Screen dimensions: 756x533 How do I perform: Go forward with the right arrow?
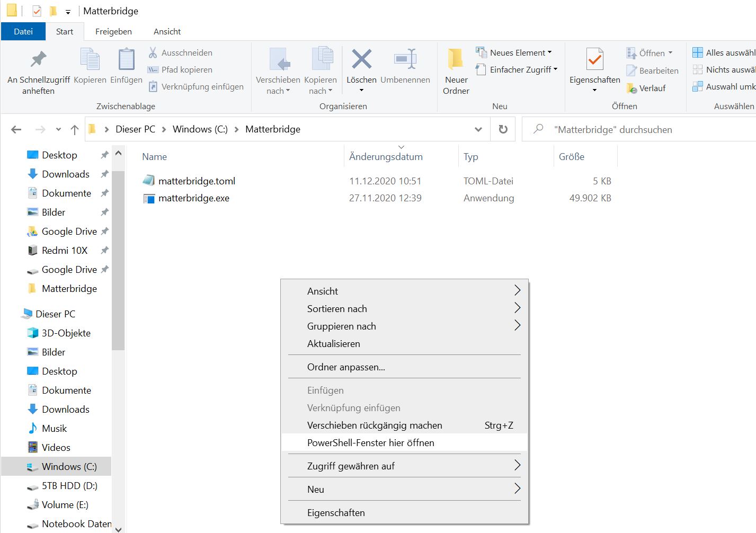click(40, 129)
